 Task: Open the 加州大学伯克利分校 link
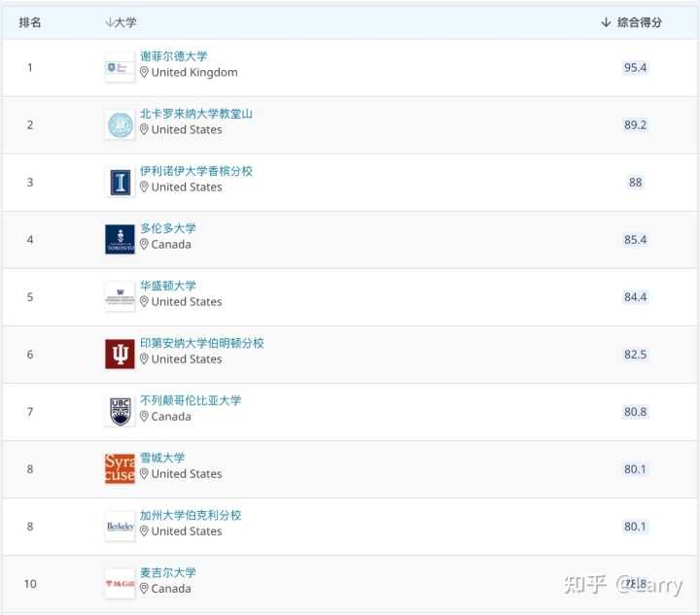click(x=191, y=515)
